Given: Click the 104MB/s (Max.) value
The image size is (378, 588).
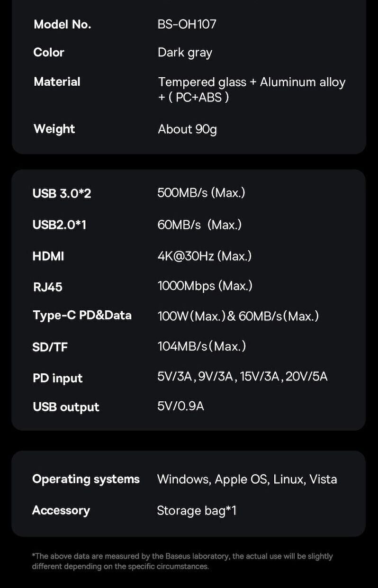Looking at the screenshot, I should pyautogui.click(x=202, y=346).
